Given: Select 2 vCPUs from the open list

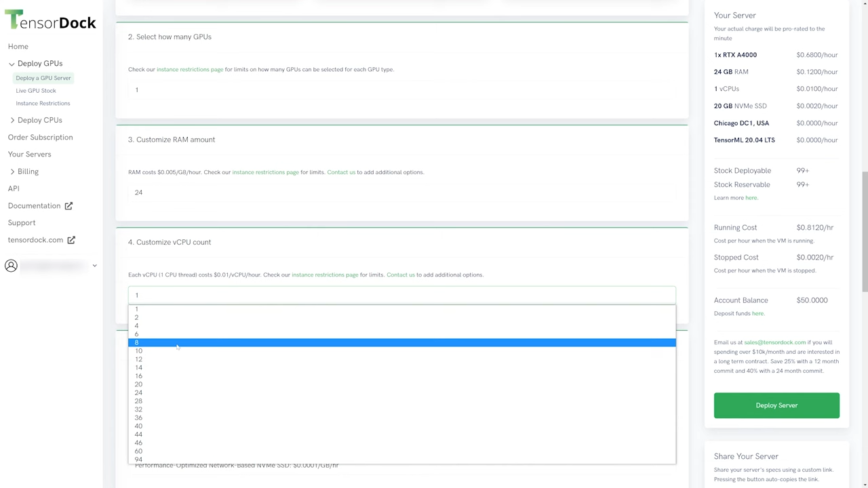Looking at the screenshot, I should (x=401, y=317).
